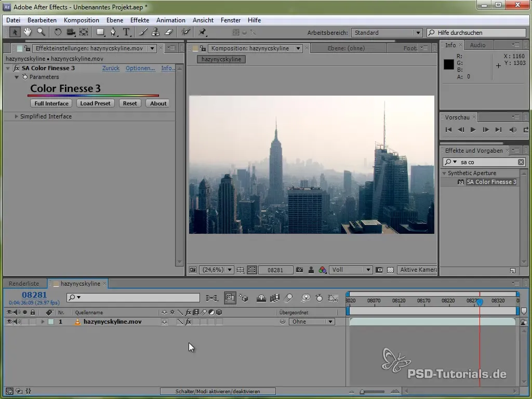532x399 pixels.
Task: Take a snapshot with camera icon
Action: pos(299,270)
